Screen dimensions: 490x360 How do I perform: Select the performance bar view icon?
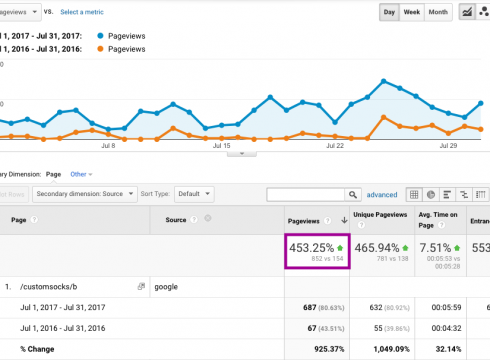coord(447,194)
